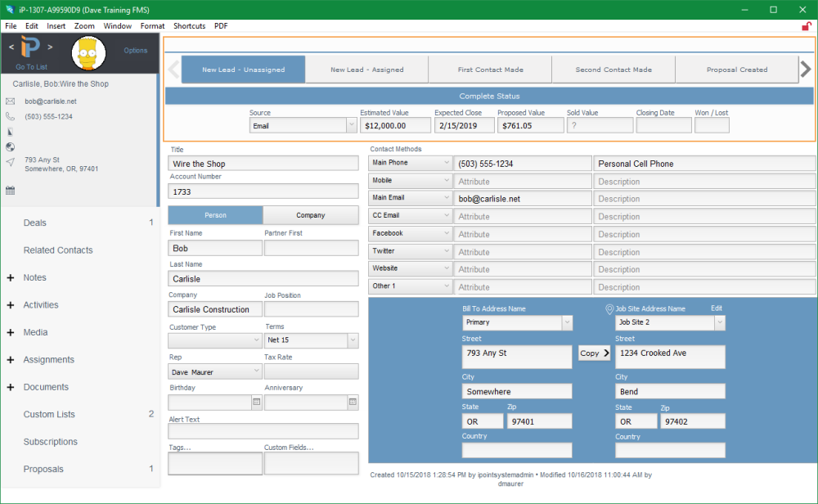Viewport: 818px width, 504px height.
Task: Switch contact type to Company
Action: pyautogui.click(x=310, y=215)
